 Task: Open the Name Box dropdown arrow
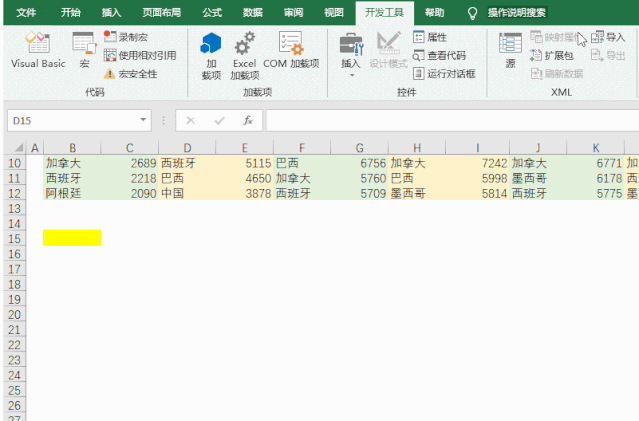(143, 120)
